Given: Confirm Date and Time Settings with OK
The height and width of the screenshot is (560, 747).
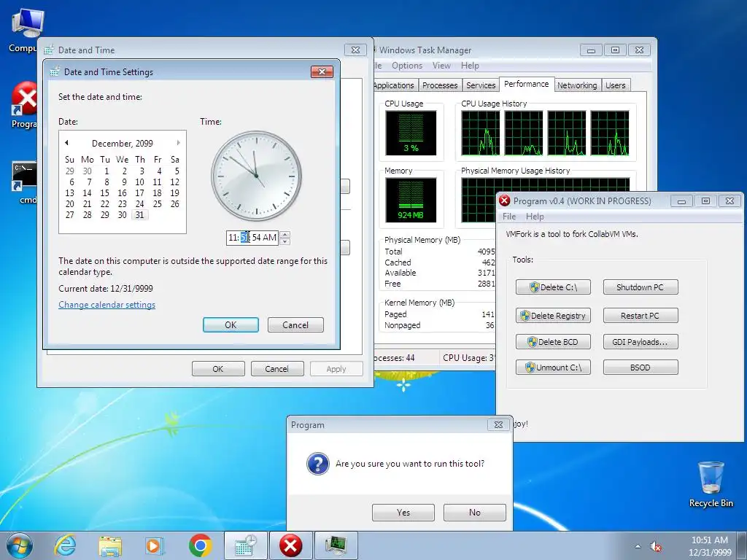Looking at the screenshot, I should coord(231,324).
